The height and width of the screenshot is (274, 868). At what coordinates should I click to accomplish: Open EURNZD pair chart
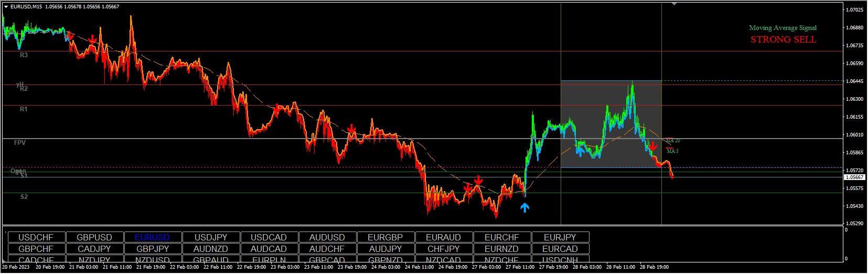[x=502, y=249]
